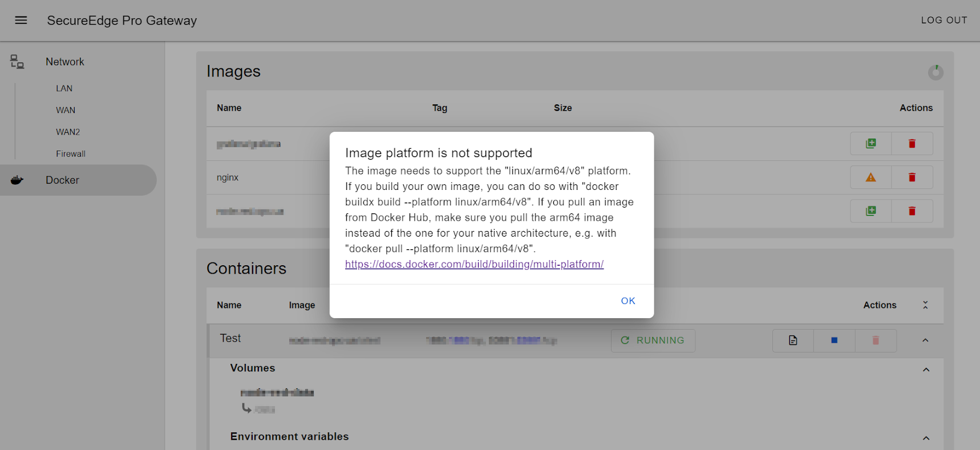The image size is (980, 450).
Task: Create container from image above nginx
Action: point(870,144)
